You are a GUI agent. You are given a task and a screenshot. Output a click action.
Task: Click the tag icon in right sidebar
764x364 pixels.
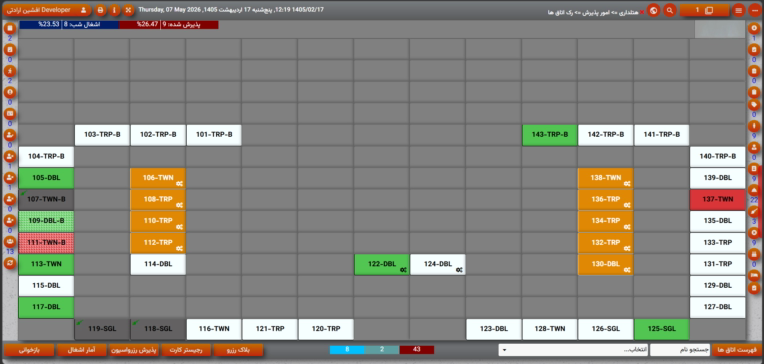(754, 105)
